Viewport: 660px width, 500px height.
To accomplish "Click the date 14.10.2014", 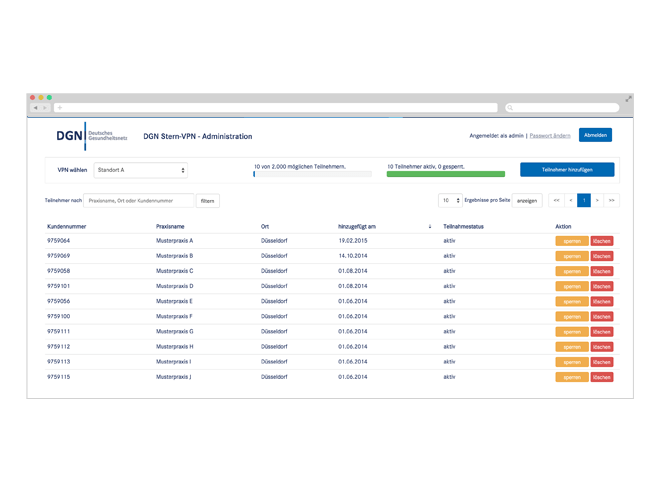I will (x=353, y=256).
